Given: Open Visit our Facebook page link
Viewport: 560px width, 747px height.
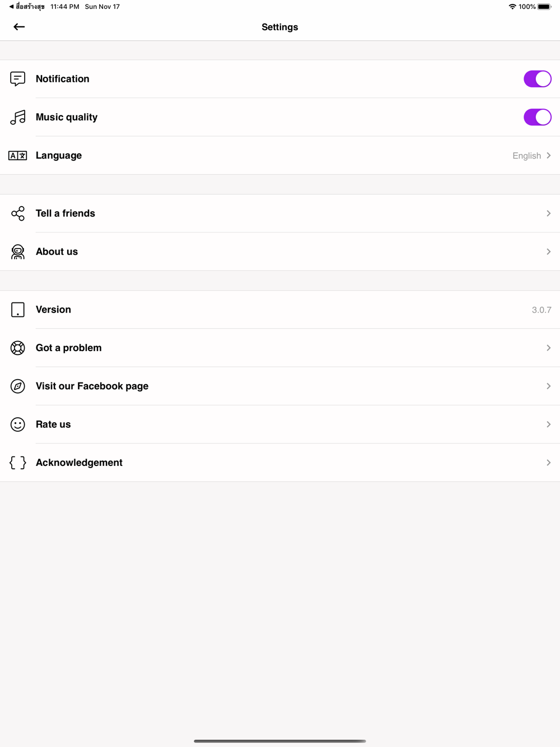Looking at the screenshot, I should pos(92,386).
